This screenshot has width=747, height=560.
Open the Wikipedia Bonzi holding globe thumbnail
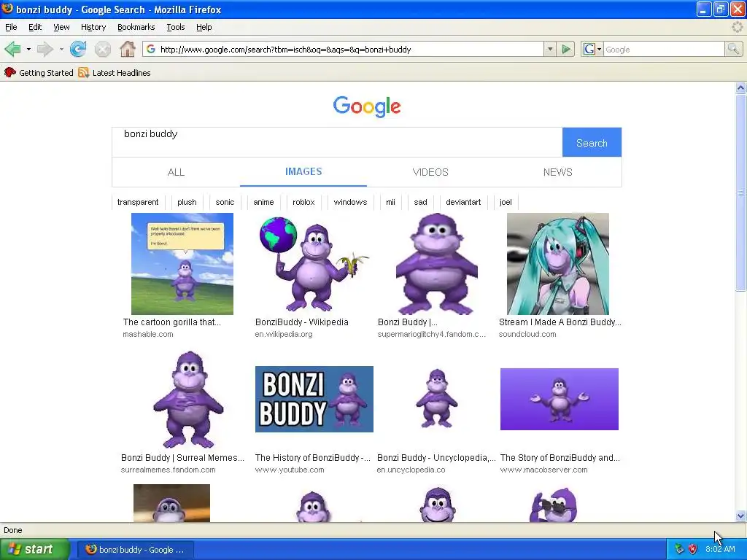(x=313, y=264)
